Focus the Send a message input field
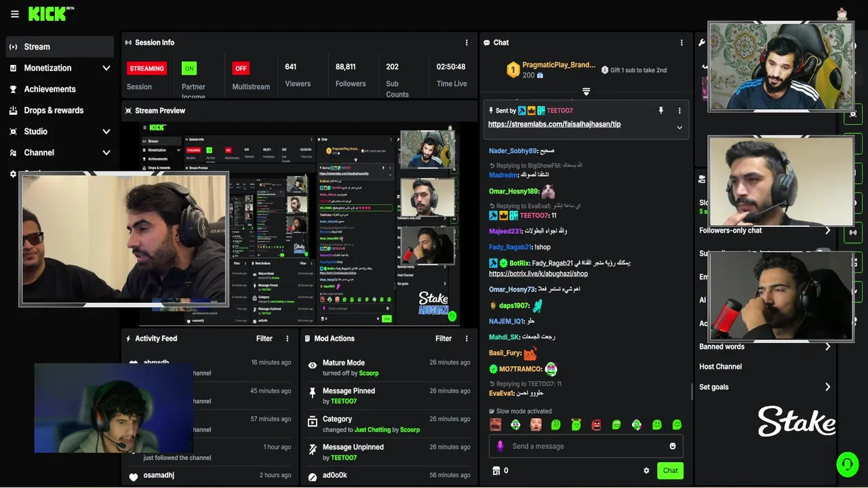The width and height of the screenshot is (868, 488). 586,446
